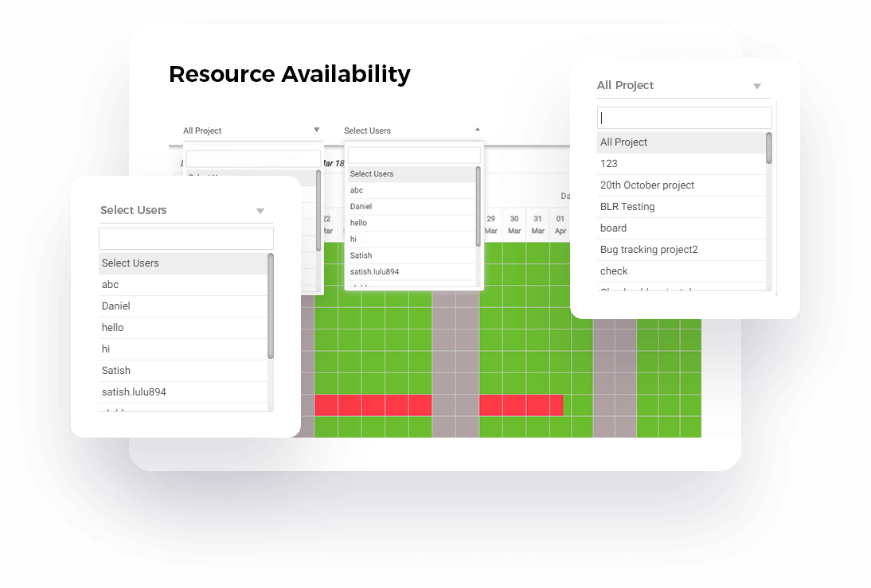Screen dimensions: 871x588
Task: Choose '20th October project' in list
Action: 681,185
